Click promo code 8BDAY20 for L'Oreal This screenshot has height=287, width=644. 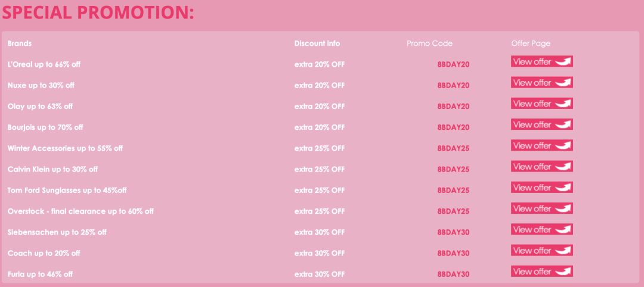[453, 64]
